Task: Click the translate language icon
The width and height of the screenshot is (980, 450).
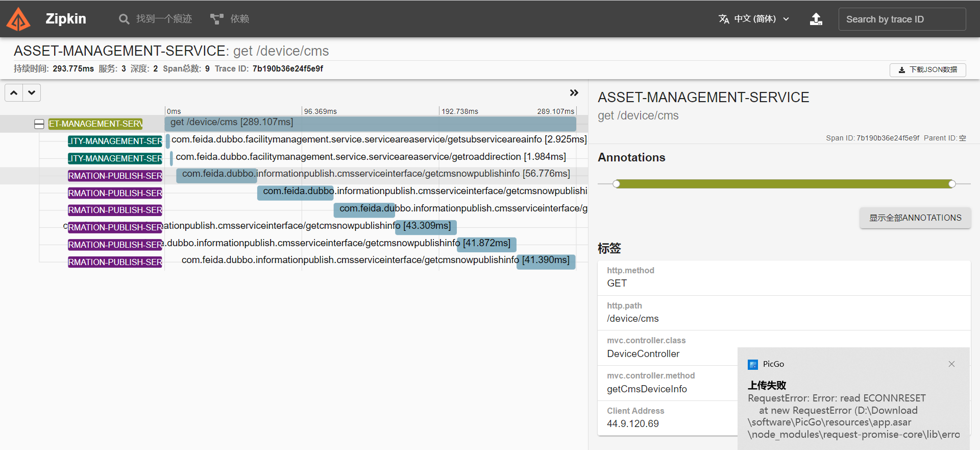Action: click(x=724, y=19)
